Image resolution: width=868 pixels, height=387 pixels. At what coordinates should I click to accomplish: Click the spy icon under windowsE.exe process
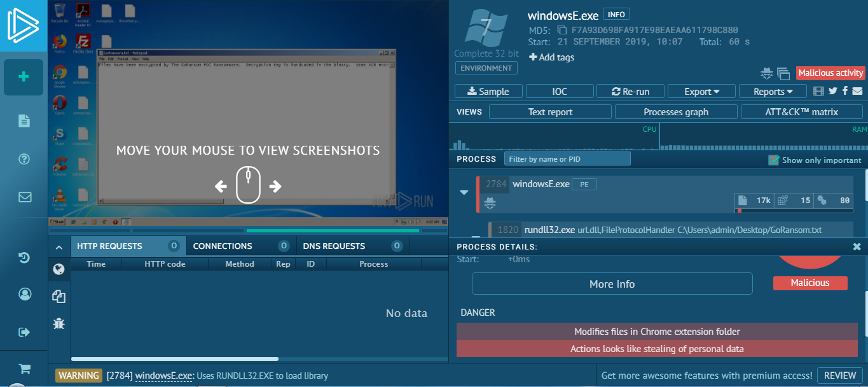(x=490, y=203)
